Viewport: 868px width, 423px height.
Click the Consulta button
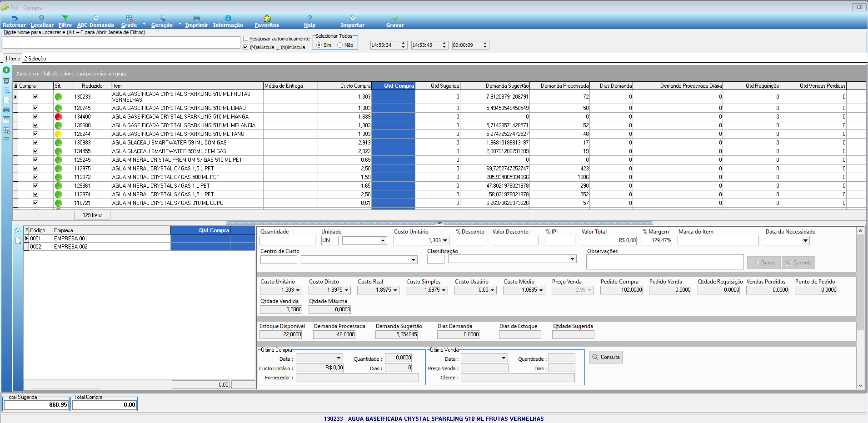pyautogui.click(x=606, y=357)
